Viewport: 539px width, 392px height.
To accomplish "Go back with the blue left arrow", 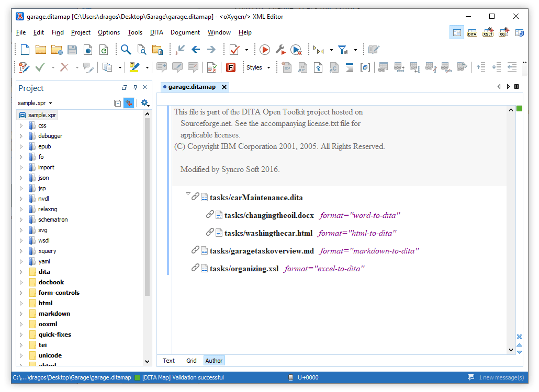I will (x=196, y=50).
